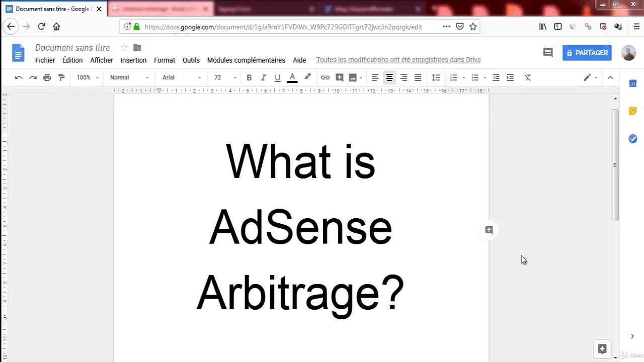Screen dimensions: 644x362
Task: Apply a numbered list
Action: pos(453,77)
